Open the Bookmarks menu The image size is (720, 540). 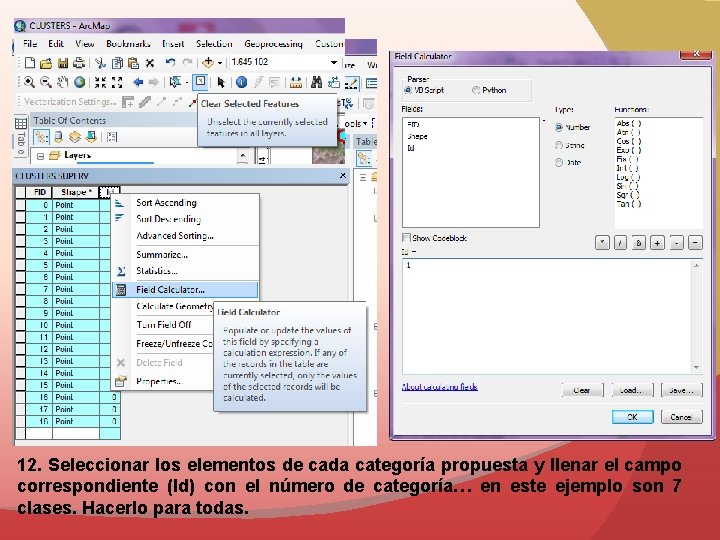pos(128,44)
